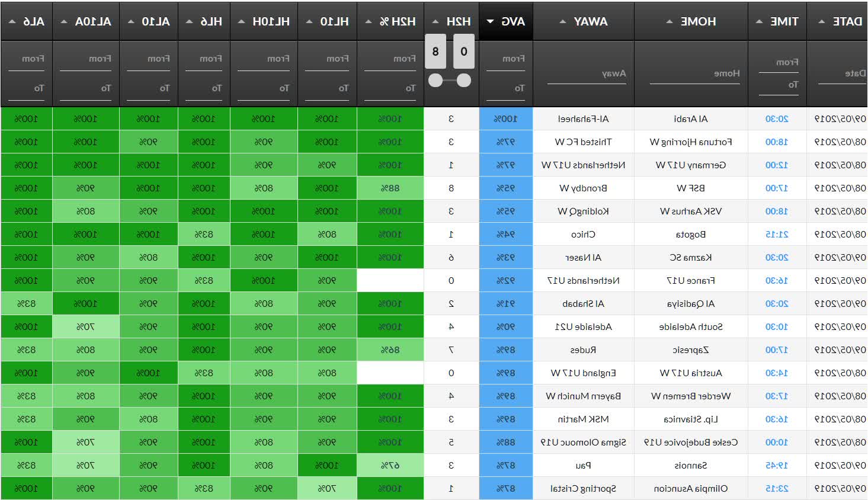Sort by the HL10 column arrow

[309, 22]
